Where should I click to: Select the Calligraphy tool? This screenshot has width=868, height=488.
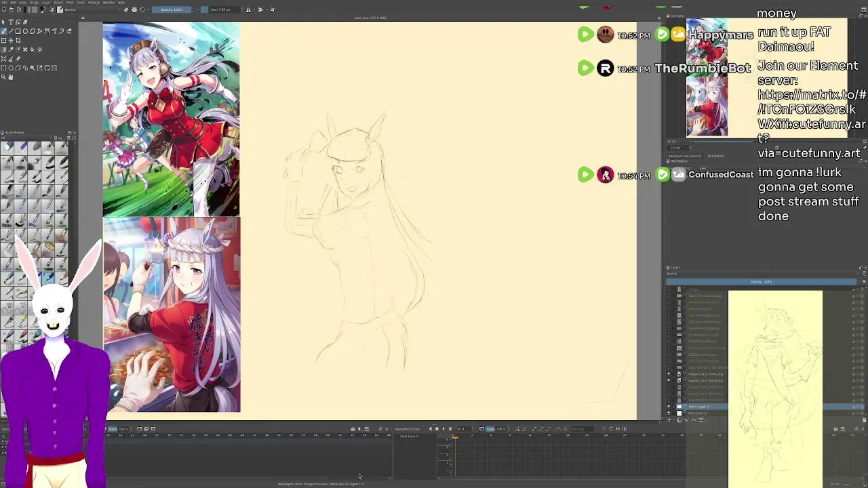(25, 22)
